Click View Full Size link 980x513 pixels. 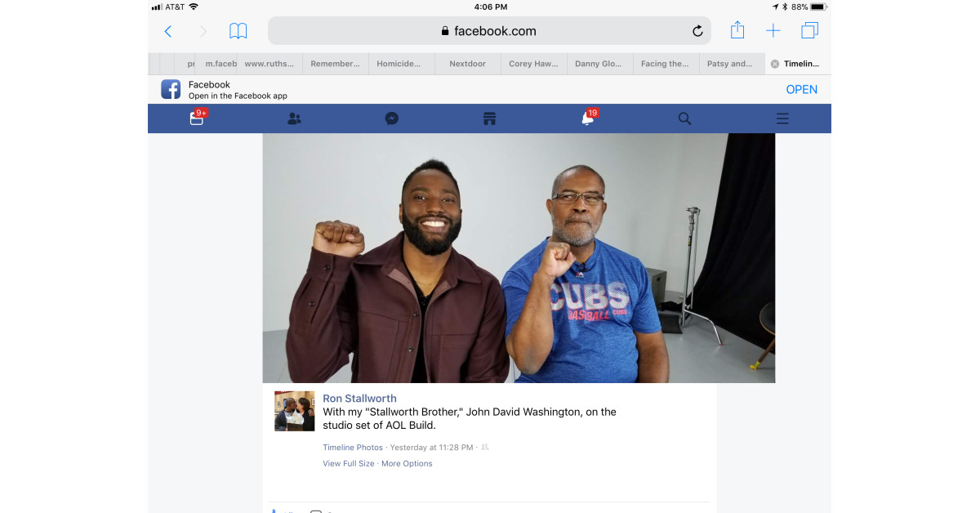click(x=349, y=463)
